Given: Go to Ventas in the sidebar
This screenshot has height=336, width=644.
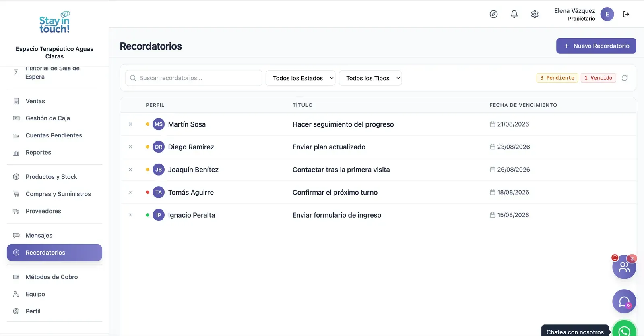Looking at the screenshot, I should click(x=54, y=101).
